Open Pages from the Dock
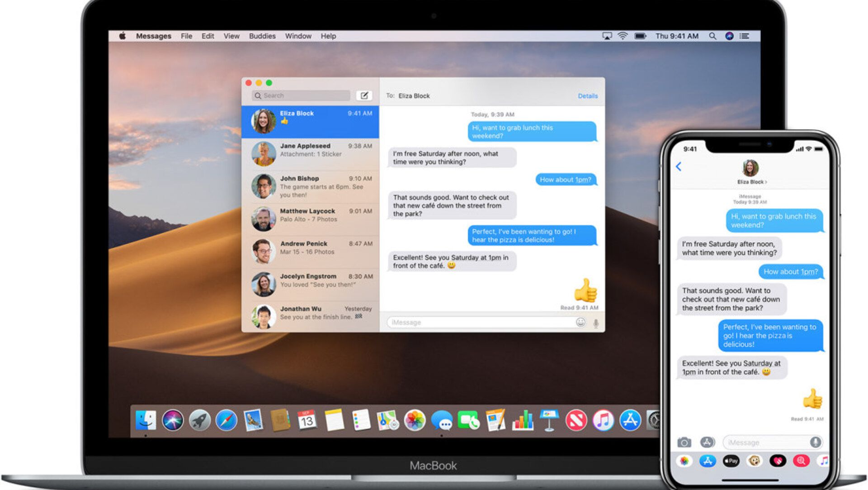 (495, 420)
